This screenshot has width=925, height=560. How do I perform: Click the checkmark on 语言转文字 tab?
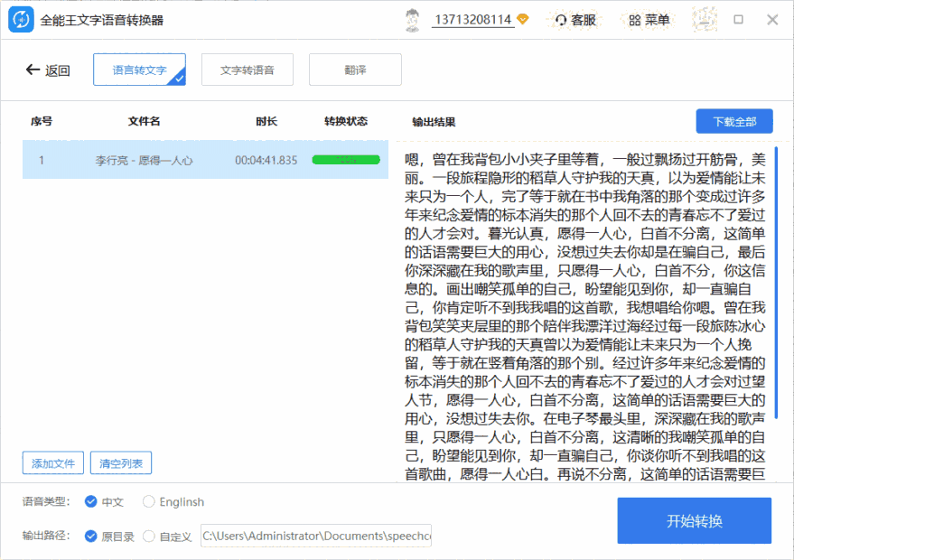178,78
